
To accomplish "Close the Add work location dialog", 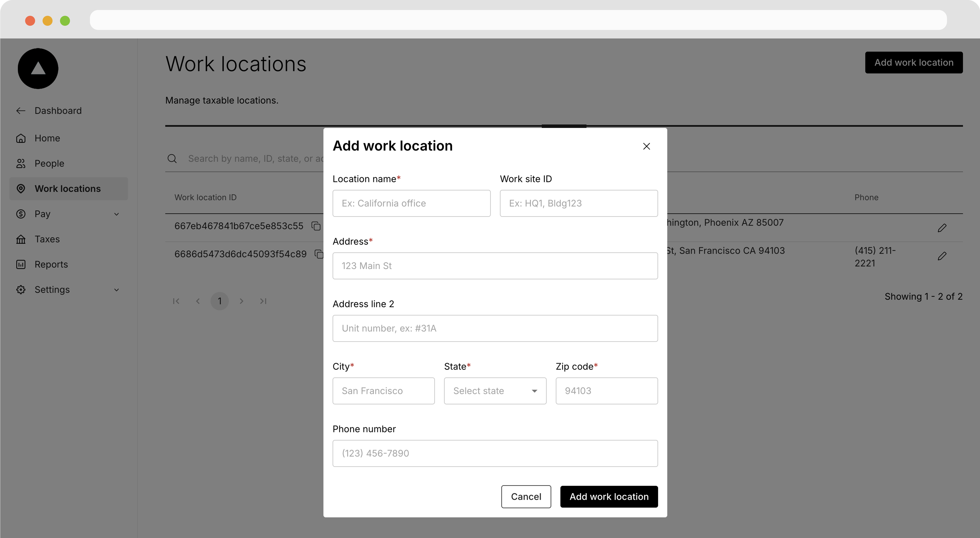I will tap(646, 146).
